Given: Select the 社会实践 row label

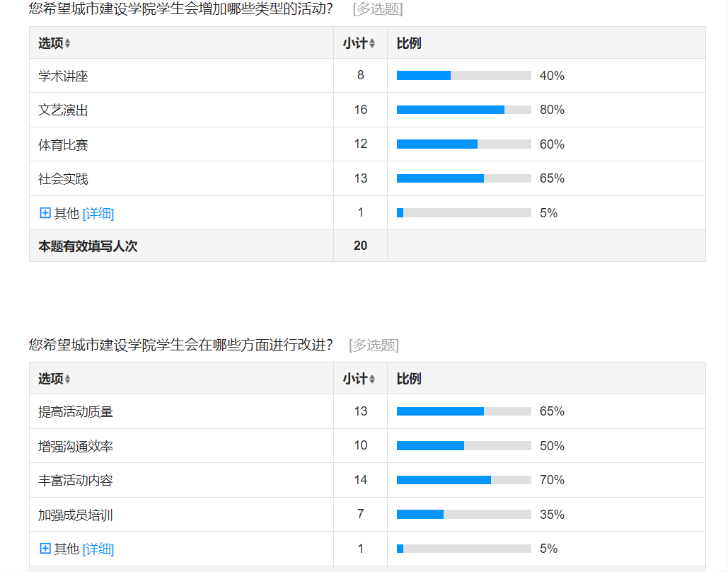Looking at the screenshot, I should [63, 179].
